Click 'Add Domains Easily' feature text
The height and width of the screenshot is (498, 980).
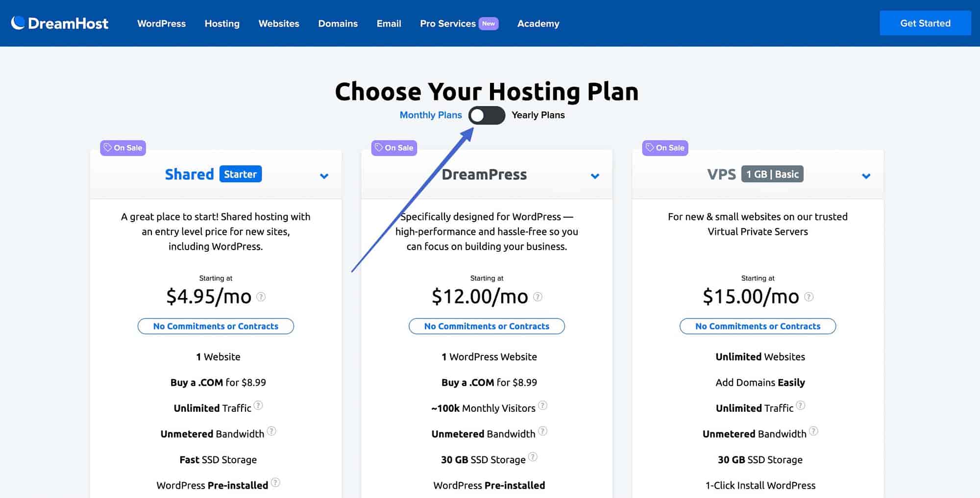point(760,382)
